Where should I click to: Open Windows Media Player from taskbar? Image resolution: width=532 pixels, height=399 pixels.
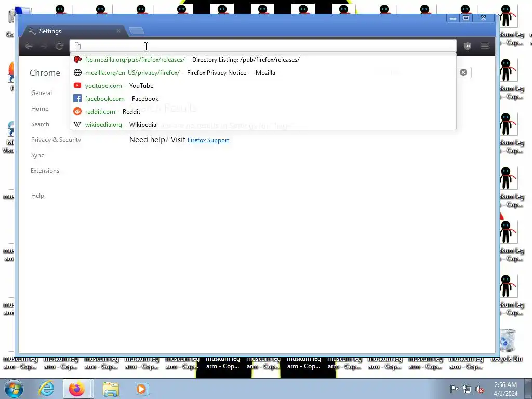click(x=141, y=389)
